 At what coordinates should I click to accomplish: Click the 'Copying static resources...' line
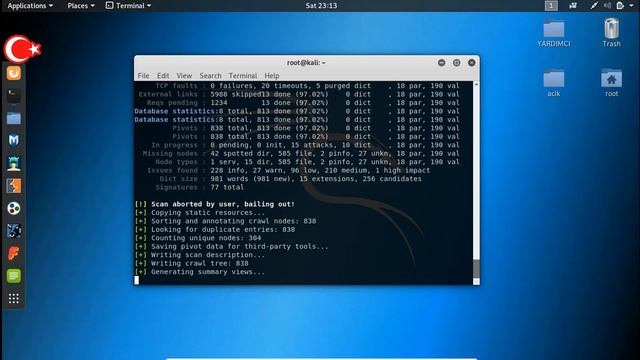[x=200, y=213]
